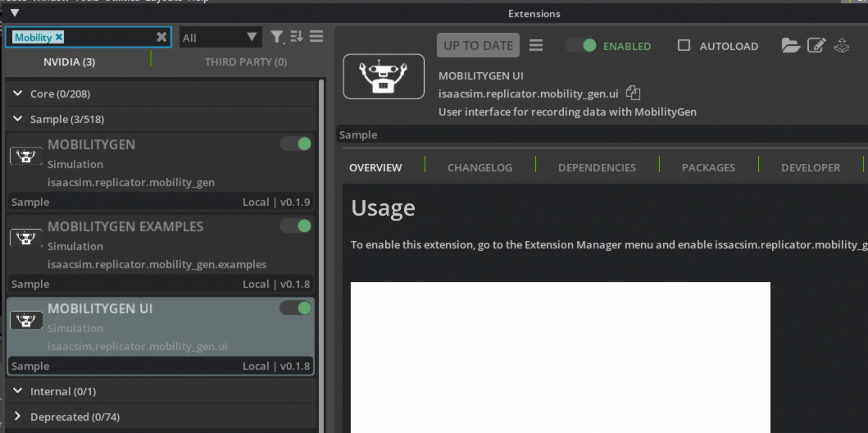Image resolution: width=868 pixels, height=433 pixels.
Task: Click the isaacsim.replicator.mobility_gen.examples text
Action: tap(157, 264)
